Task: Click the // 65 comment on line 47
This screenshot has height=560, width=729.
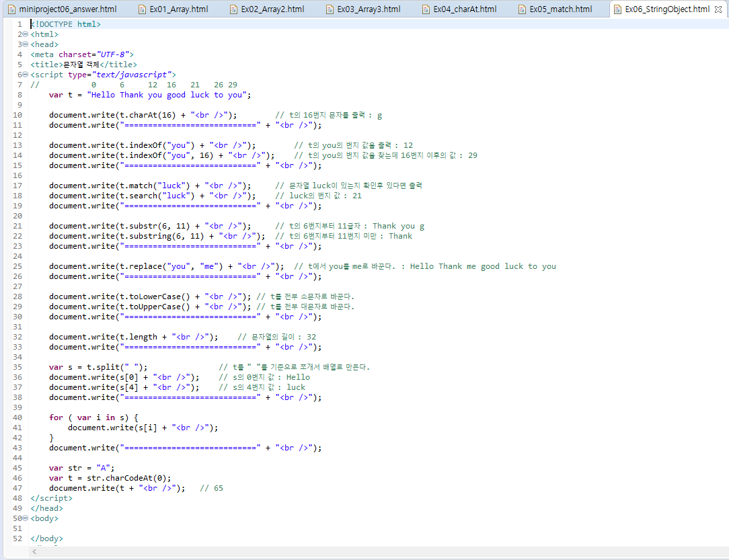Action: coord(212,489)
